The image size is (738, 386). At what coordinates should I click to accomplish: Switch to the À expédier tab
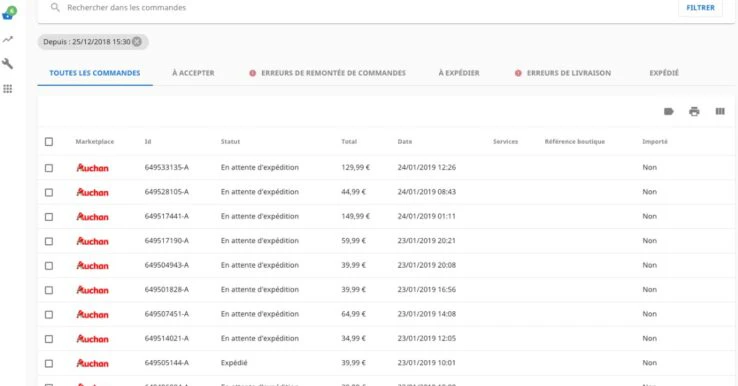point(459,73)
